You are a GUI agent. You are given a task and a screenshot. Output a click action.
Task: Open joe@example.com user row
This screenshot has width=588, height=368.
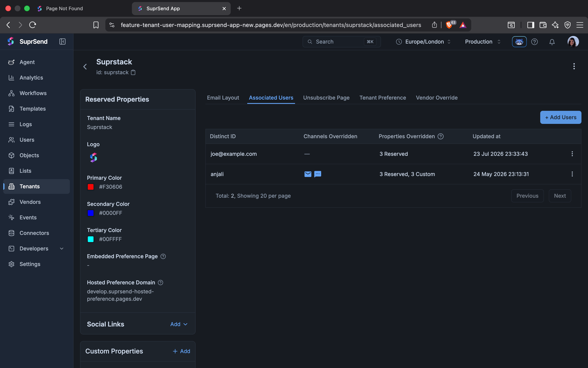pyautogui.click(x=393, y=154)
